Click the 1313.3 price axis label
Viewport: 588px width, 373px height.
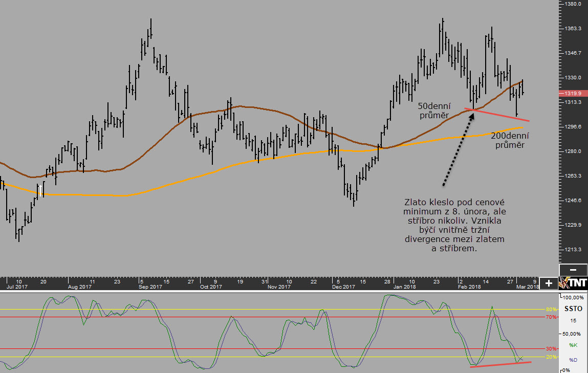coord(573,102)
